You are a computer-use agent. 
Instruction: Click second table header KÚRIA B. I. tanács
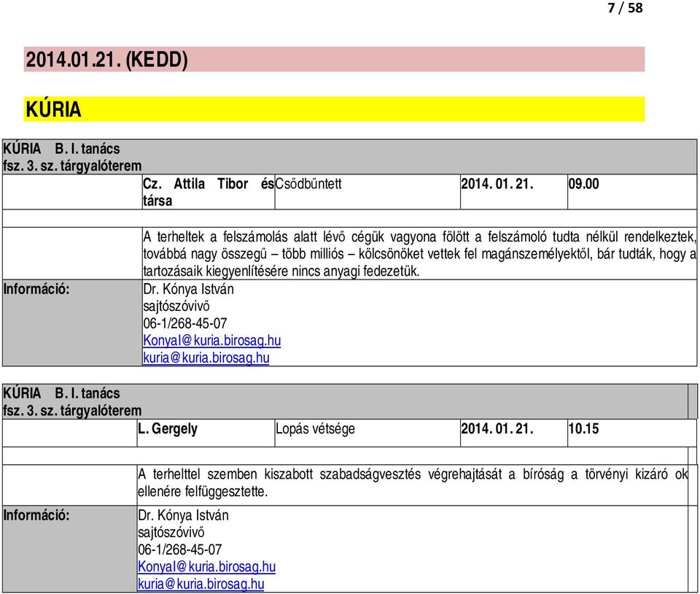pyautogui.click(x=61, y=393)
